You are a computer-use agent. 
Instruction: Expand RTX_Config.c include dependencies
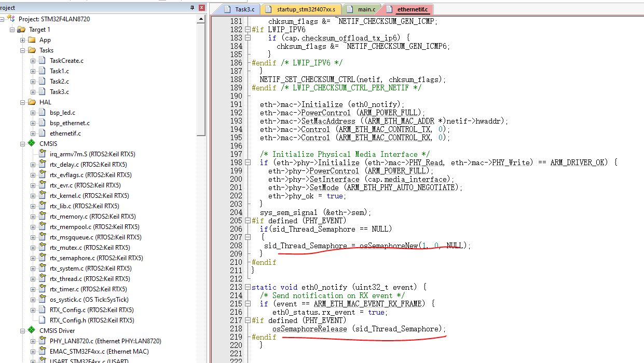pos(33,310)
